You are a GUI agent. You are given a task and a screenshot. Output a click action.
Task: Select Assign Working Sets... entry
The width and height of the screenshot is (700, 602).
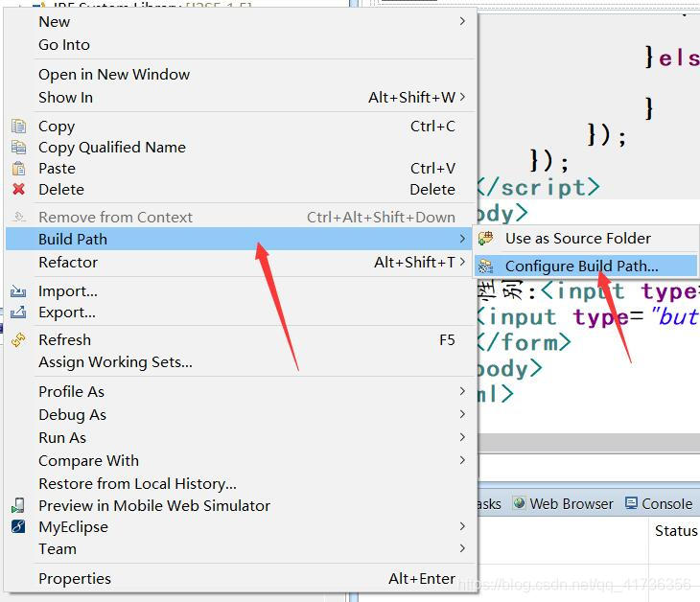pyautogui.click(x=241, y=362)
